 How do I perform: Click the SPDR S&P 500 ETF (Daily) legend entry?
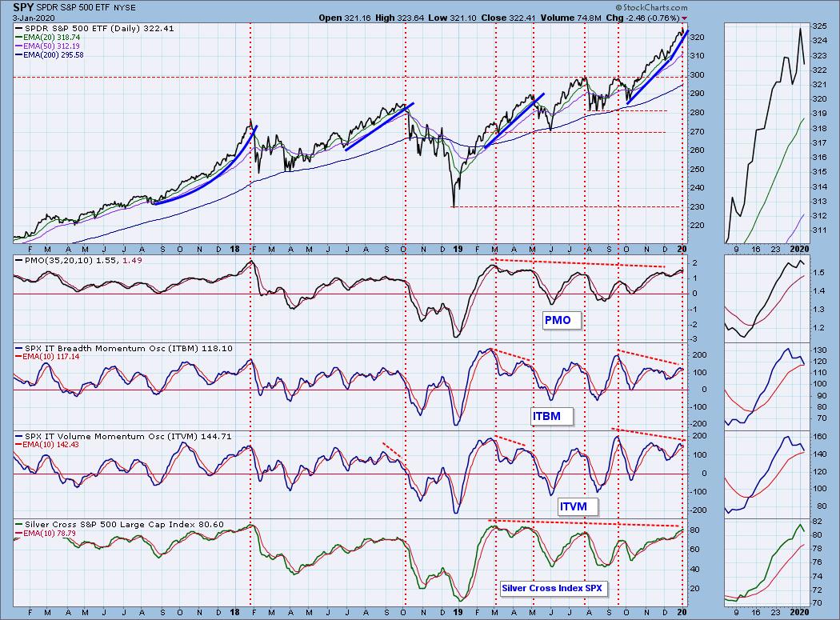94,29
